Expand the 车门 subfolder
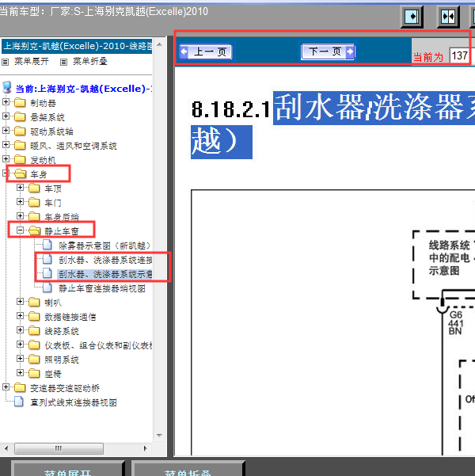The height and width of the screenshot is (476, 475). point(20,202)
